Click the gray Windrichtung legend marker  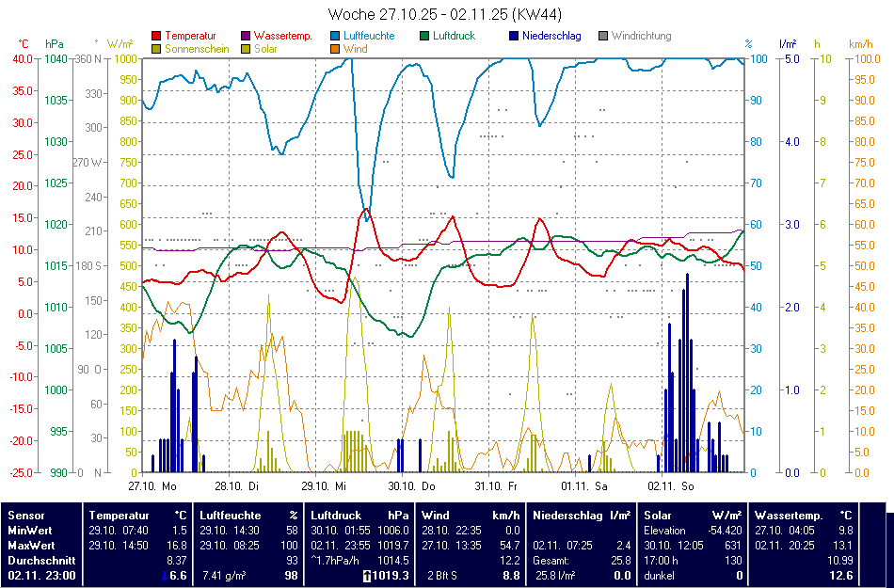point(604,37)
